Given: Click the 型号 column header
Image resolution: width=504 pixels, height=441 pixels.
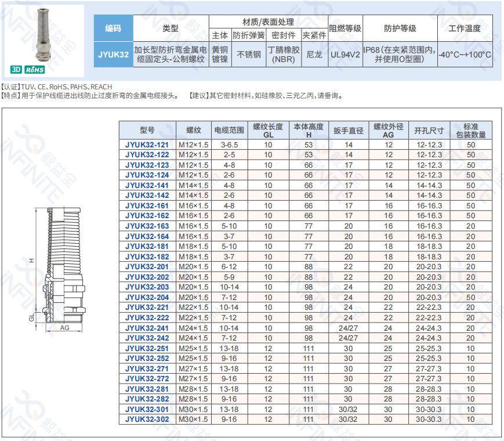Looking at the screenshot, I should pos(147,131).
